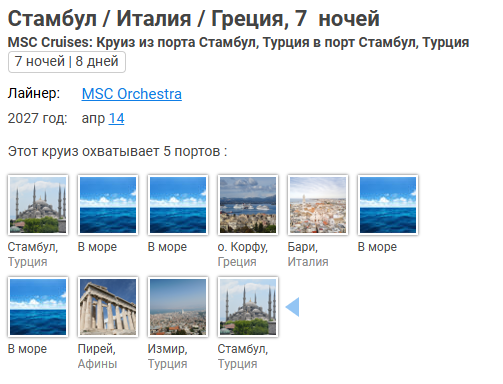Click the '7 ночей | 8 дней' duration badge
The image size is (503, 384).
[x=67, y=62]
